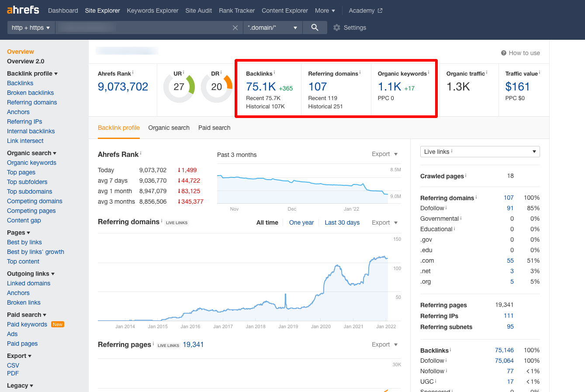
Task: Click info icon beside Nofollow in Backlinks section
Action: (447, 370)
